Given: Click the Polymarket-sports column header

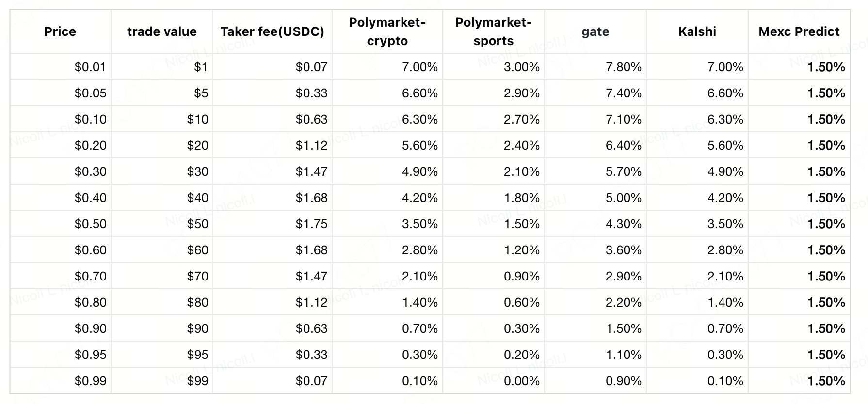Looking at the screenshot, I should point(494,31).
